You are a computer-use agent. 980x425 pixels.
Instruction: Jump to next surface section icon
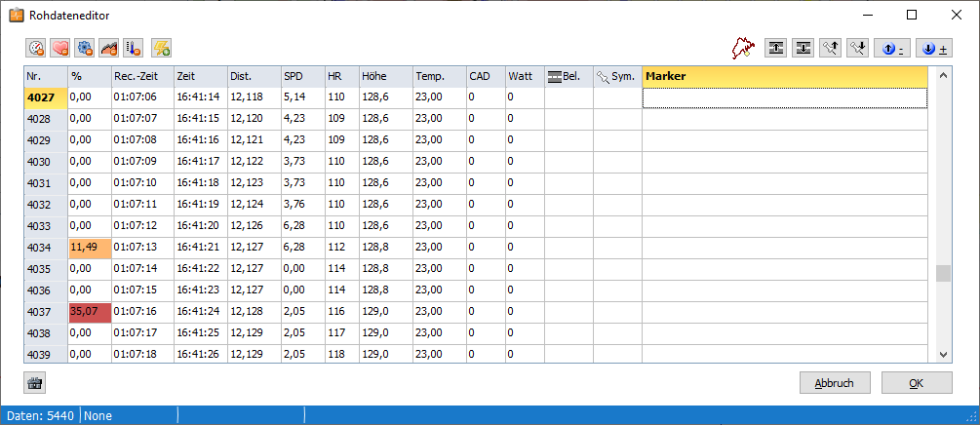804,47
